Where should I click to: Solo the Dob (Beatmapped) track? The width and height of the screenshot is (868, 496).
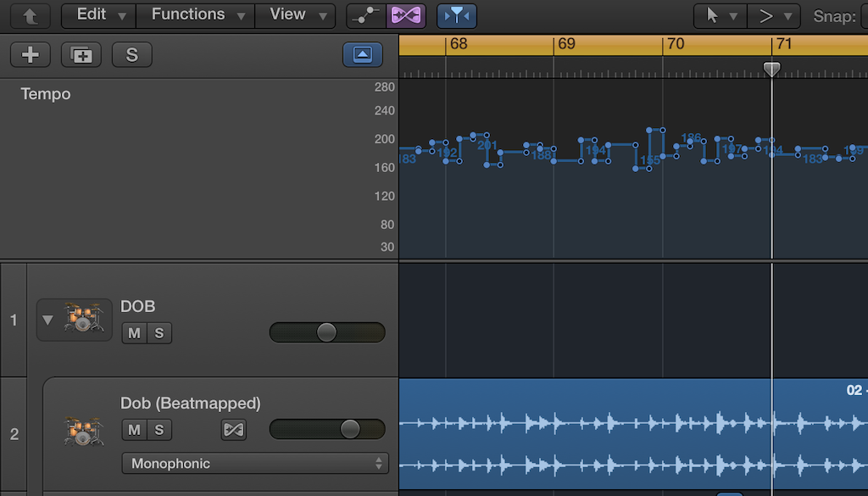(159, 430)
